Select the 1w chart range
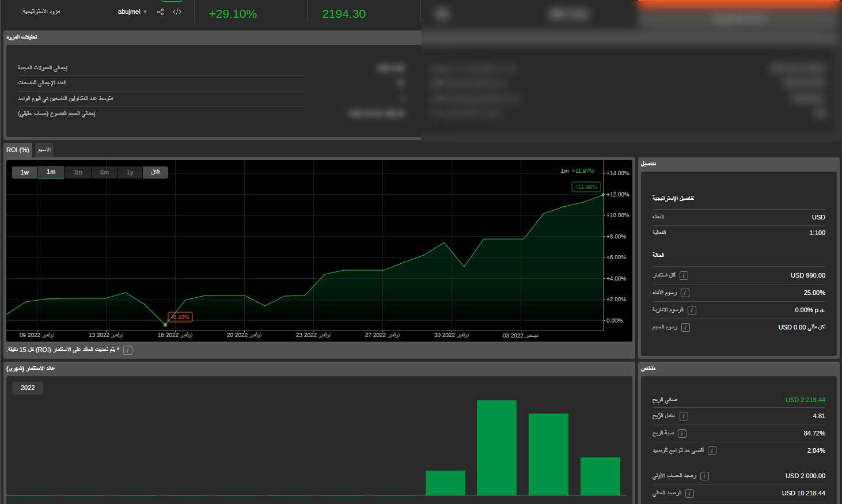Screen dimensions: 842x504 pyautogui.click(x=25, y=172)
